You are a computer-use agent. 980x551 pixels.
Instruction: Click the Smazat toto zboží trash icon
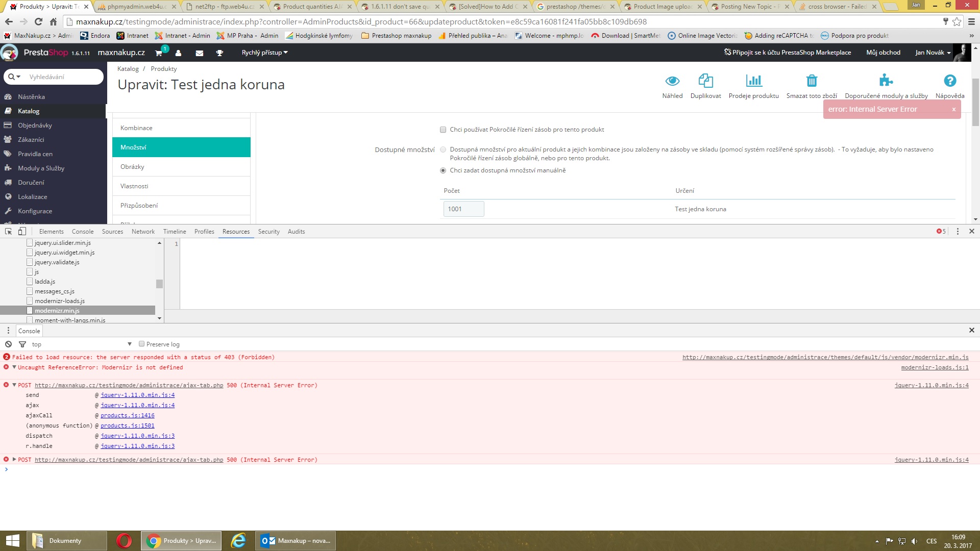tap(811, 81)
